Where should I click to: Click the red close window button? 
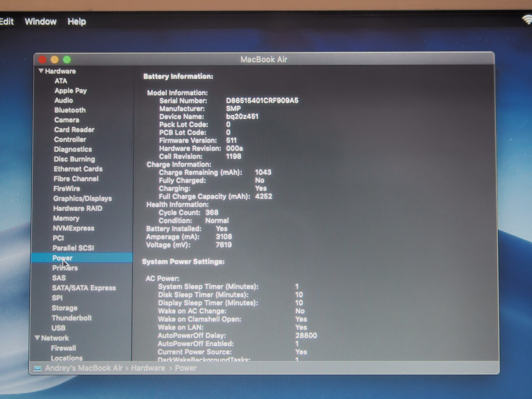point(42,60)
